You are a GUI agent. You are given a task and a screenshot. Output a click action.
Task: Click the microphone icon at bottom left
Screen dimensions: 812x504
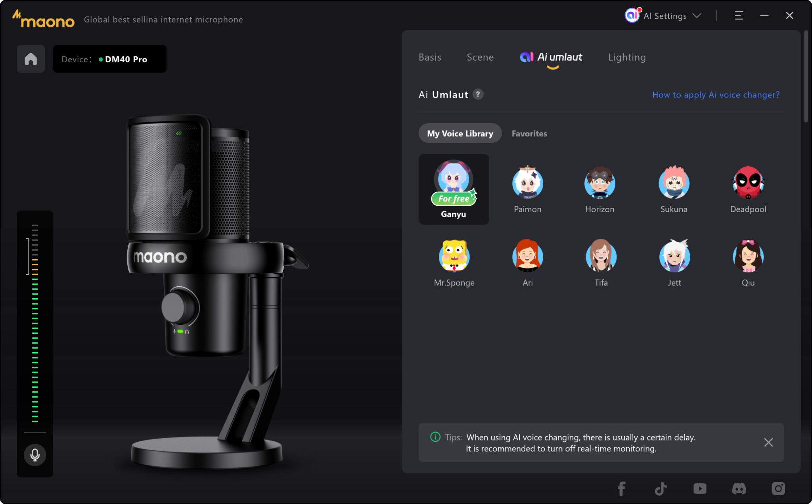click(34, 455)
